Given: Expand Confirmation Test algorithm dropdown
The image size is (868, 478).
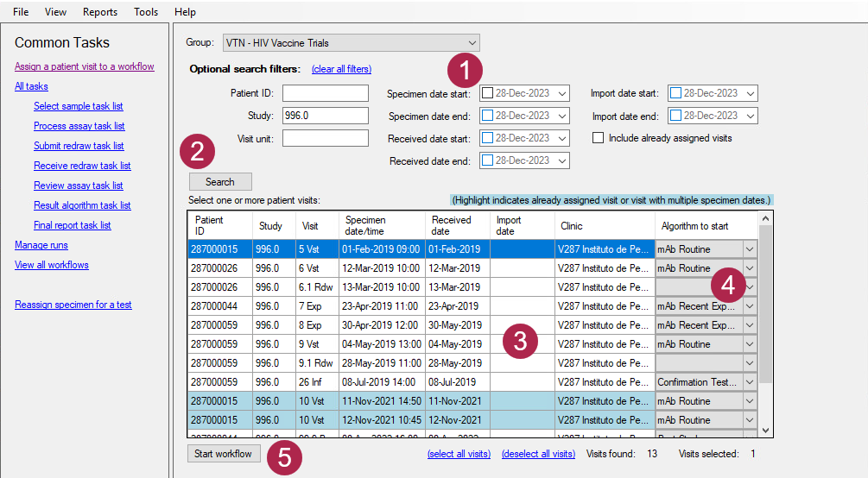Looking at the screenshot, I should click(750, 382).
